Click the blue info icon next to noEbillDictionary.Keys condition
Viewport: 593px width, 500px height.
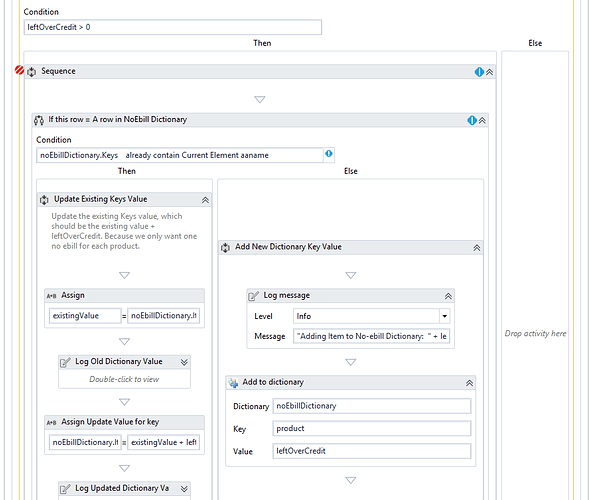pos(329,154)
